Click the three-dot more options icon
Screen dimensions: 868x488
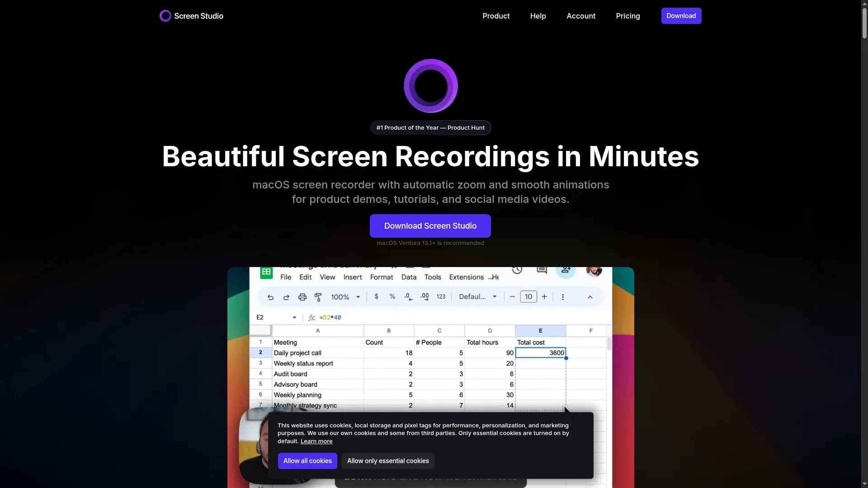pyautogui.click(x=563, y=297)
